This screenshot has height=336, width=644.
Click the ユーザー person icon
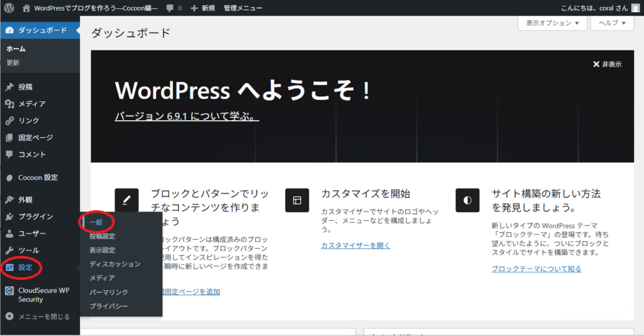click(9, 233)
